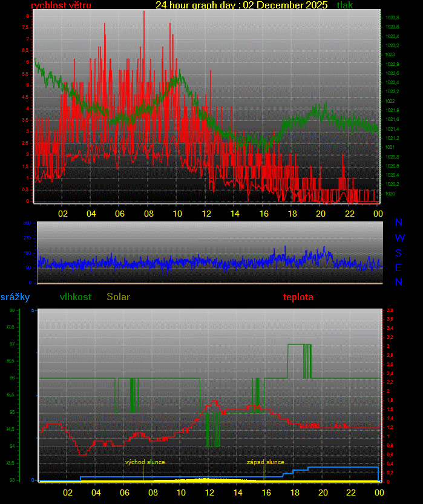423x504 pixels.
Task: Click the '12' hour tick under wind speed chart
Action: [206, 214]
